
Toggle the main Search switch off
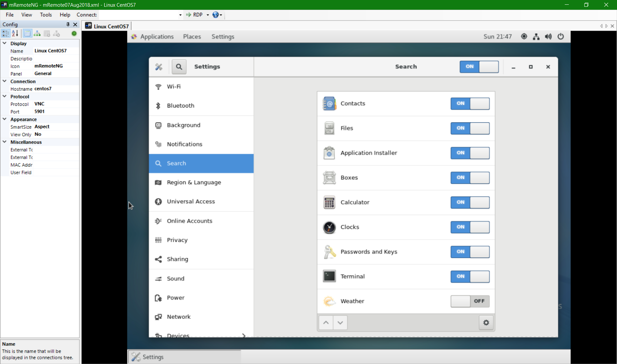479,67
